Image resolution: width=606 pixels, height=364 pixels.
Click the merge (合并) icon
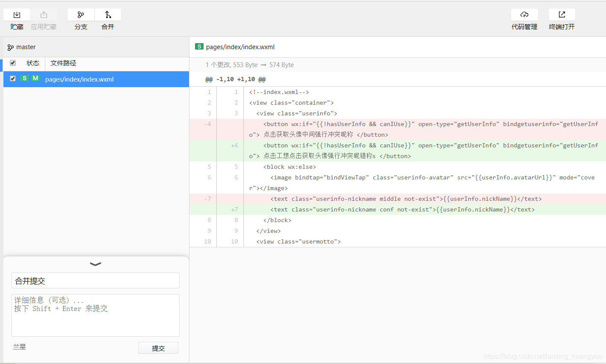108,15
